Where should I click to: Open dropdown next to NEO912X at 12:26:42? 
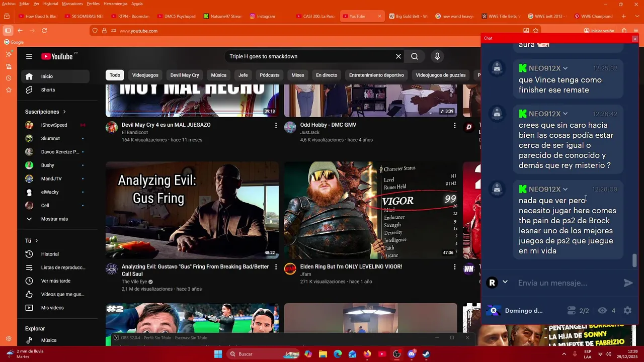click(565, 114)
